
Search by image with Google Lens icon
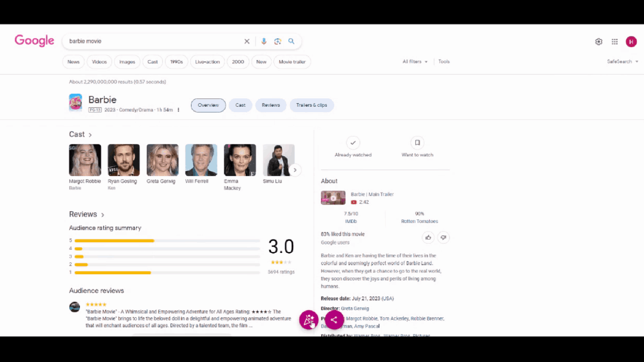coord(278,42)
